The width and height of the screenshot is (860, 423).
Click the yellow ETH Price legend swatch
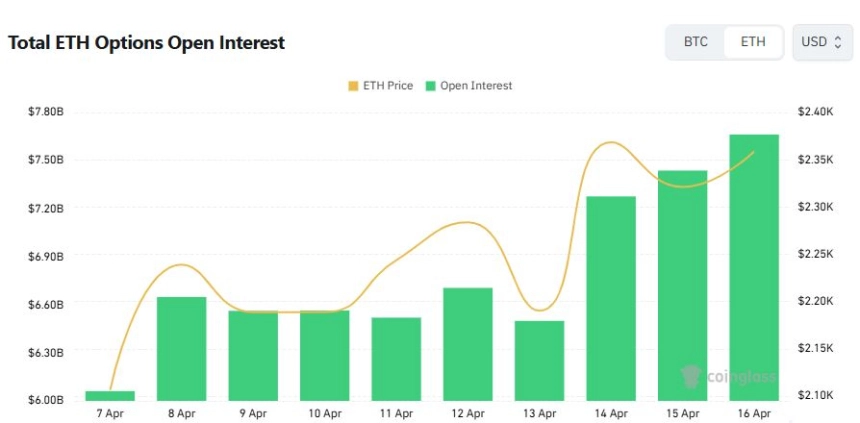pos(353,86)
